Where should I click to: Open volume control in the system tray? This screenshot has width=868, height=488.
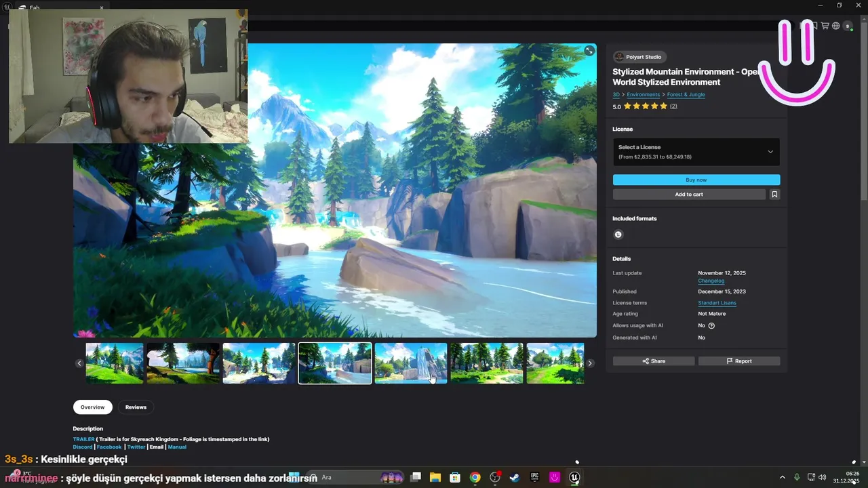(x=823, y=477)
